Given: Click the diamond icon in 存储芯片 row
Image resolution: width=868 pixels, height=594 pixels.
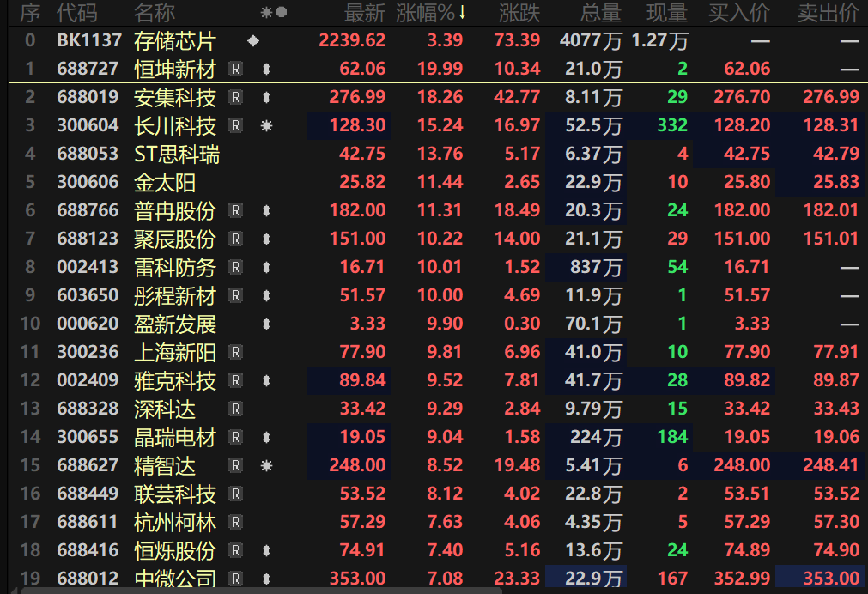Looking at the screenshot, I should tap(253, 40).
